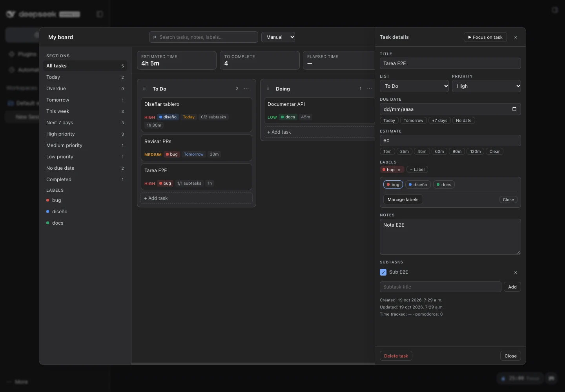Click the horizontal scrollbar below the board
The height and width of the screenshot is (392, 565).
coord(253,363)
